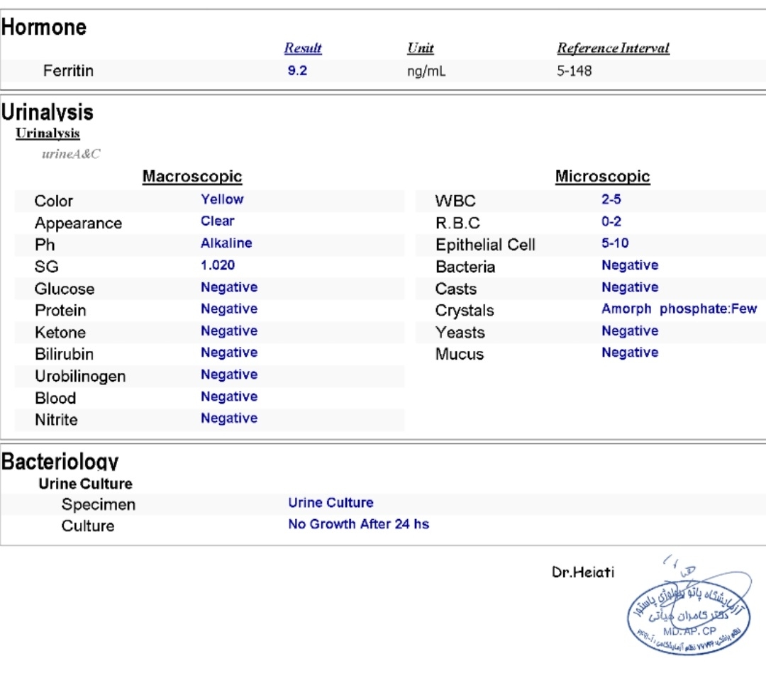Click the Specimen row label
Viewport: 766px width, 700px height.
click(x=98, y=504)
